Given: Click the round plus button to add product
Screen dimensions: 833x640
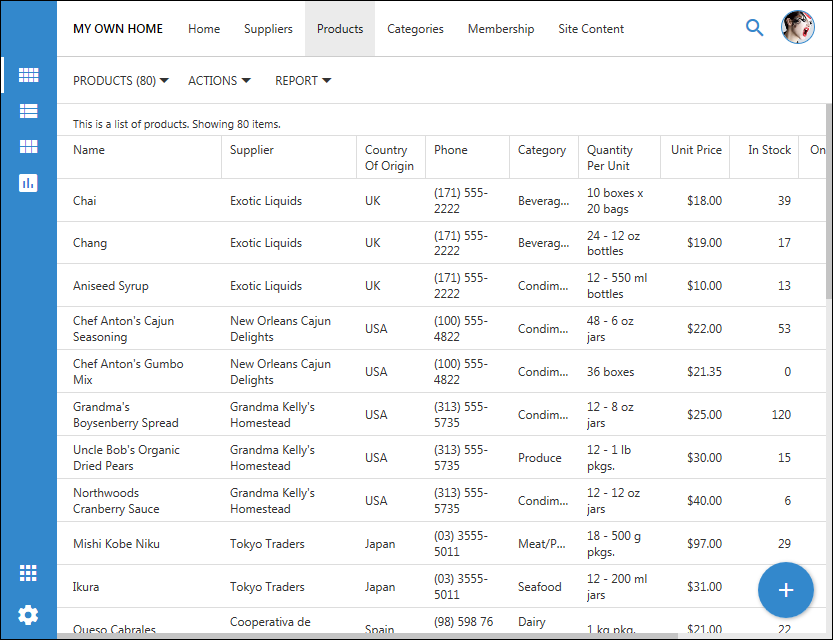Looking at the screenshot, I should coord(786,590).
